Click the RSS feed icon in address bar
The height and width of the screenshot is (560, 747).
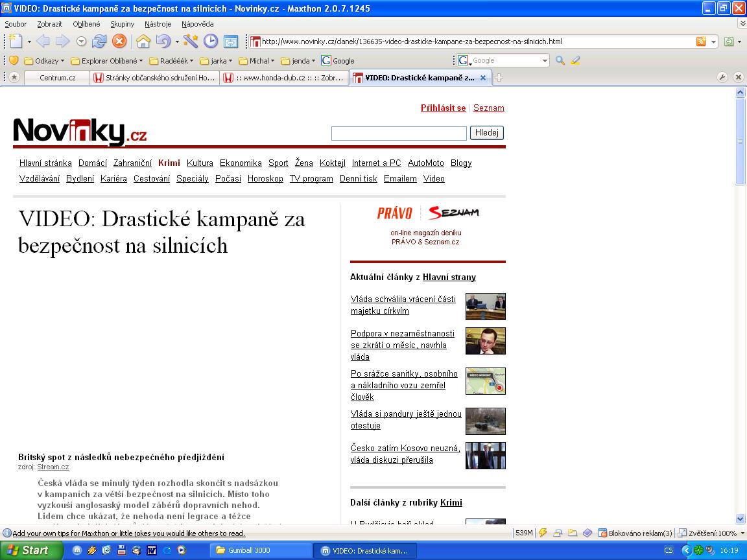coord(701,41)
